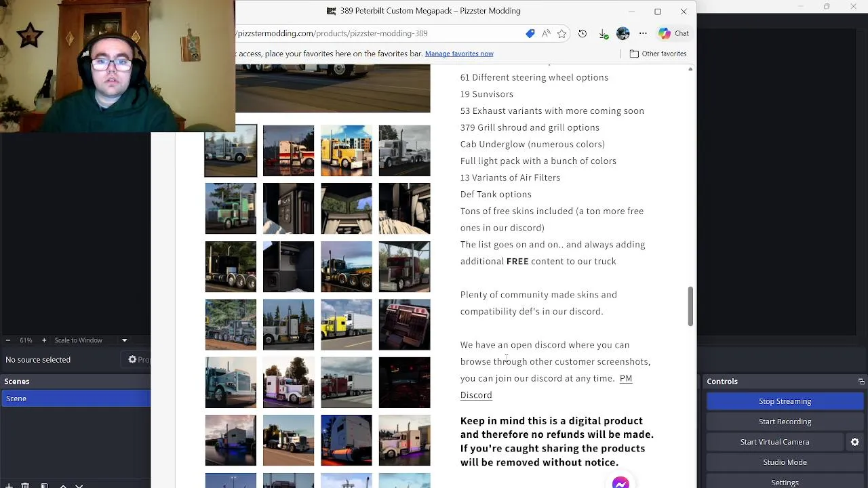Enable Studio Mode in OBS Controls
868x488 pixels.
click(x=785, y=462)
